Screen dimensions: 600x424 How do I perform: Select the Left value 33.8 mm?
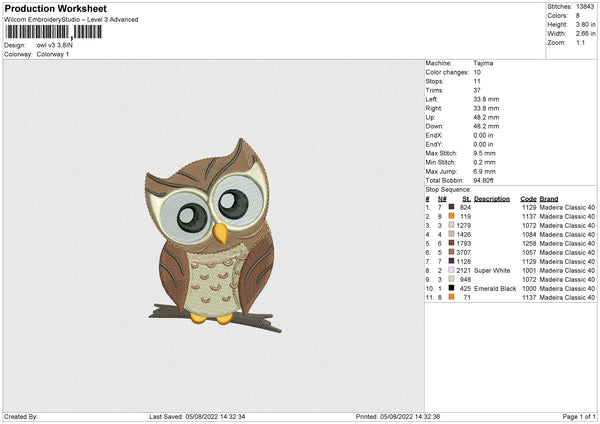click(x=486, y=99)
